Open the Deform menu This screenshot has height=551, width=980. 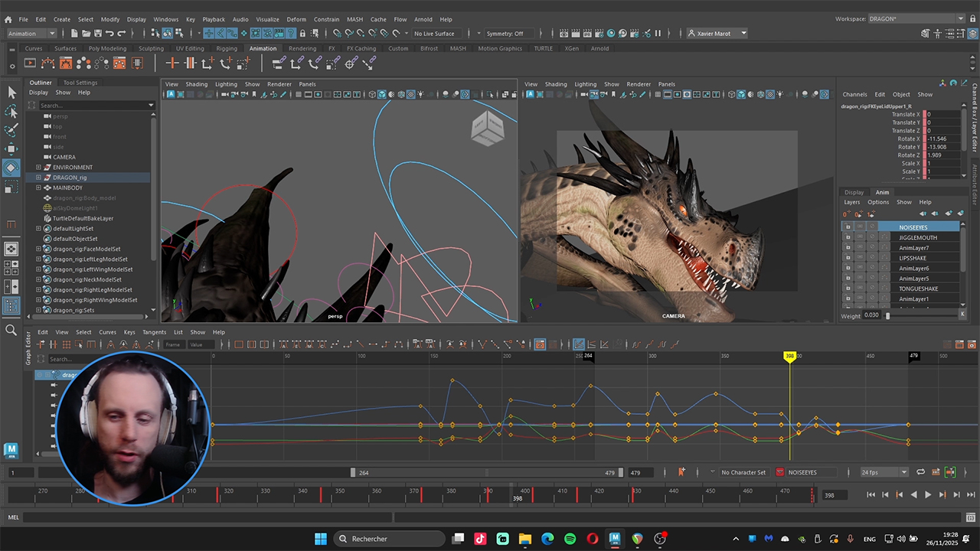click(296, 19)
